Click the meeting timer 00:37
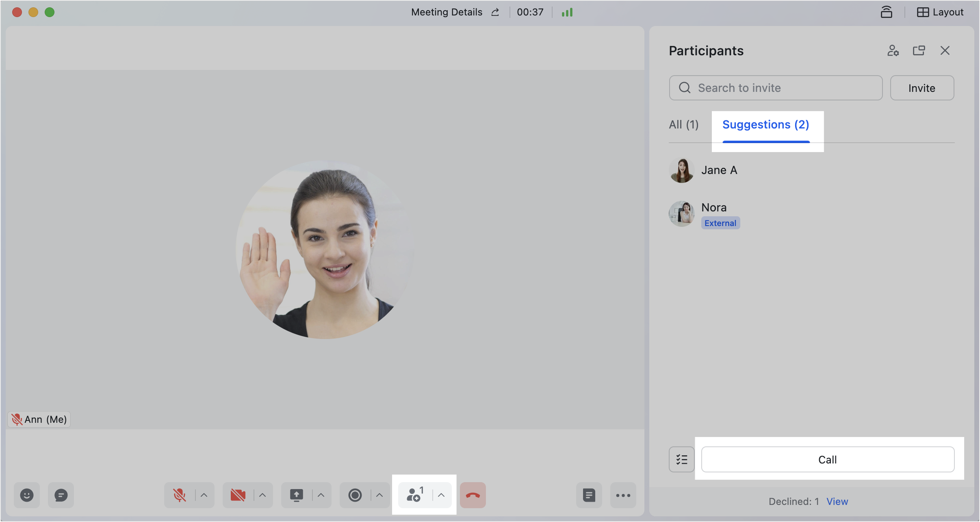Screen dimensions: 980x522 [530, 12]
